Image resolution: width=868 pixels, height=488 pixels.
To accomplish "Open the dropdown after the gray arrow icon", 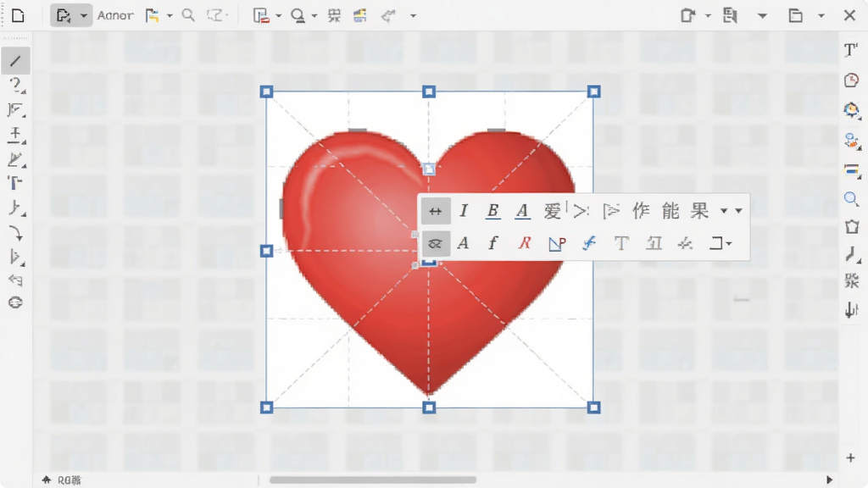I will 413,16.
